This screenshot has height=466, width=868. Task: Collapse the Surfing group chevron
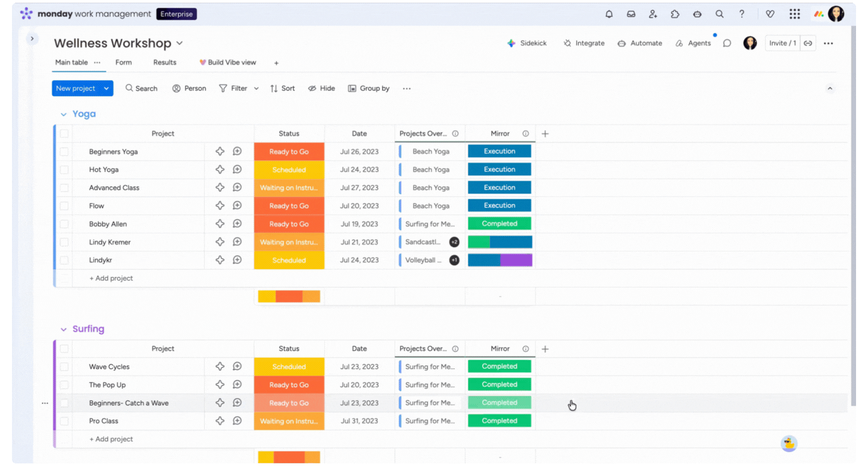(63, 329)
